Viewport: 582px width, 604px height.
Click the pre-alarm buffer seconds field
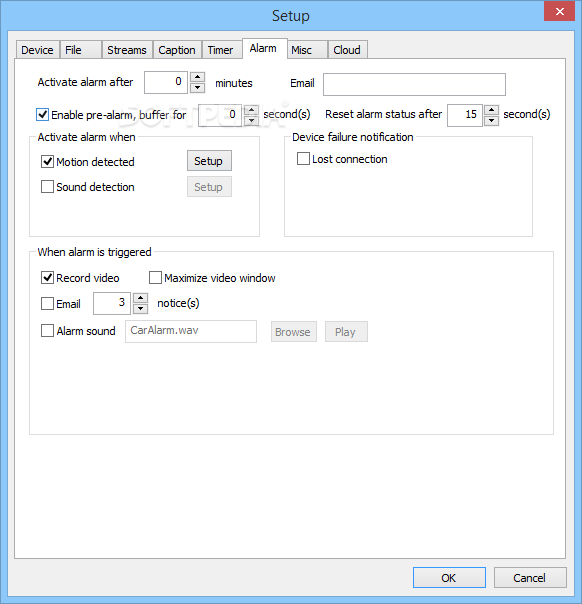click(220, 115)
